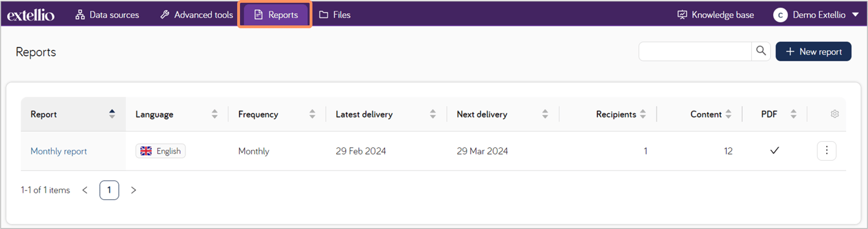868x229 pixels.
Task: Switch to the Reports tab
Action: 275,15
